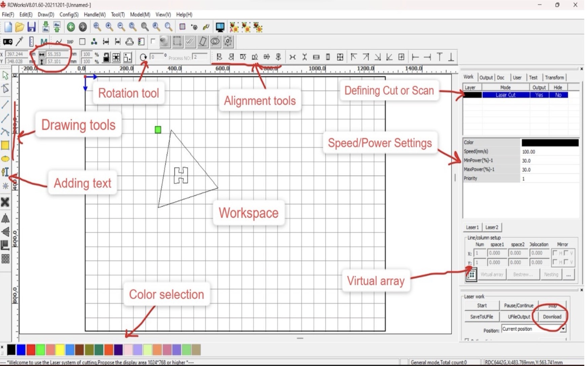Open the monitor preview icon
Image resolution: width=588 pixels, height=366 pixels.
[220, 27]
